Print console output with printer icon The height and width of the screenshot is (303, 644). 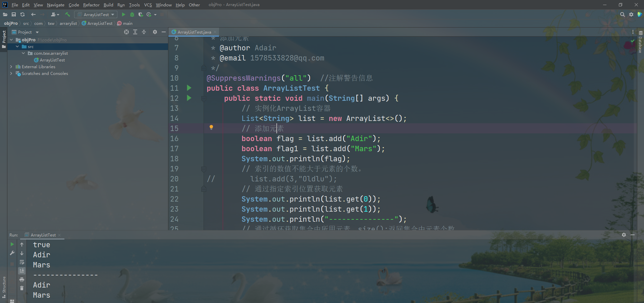pyautogui.click(x=22, y=279)
